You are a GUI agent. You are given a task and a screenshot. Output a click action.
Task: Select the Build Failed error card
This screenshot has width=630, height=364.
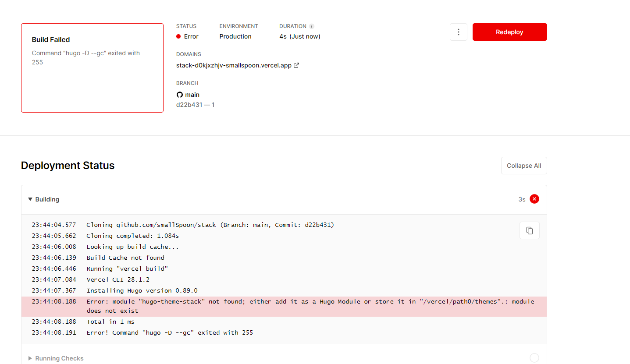(x=92, y=68)
